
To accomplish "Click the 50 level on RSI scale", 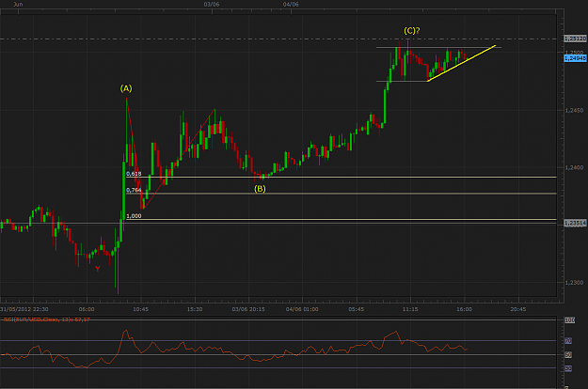I will (x=568, y=354).
